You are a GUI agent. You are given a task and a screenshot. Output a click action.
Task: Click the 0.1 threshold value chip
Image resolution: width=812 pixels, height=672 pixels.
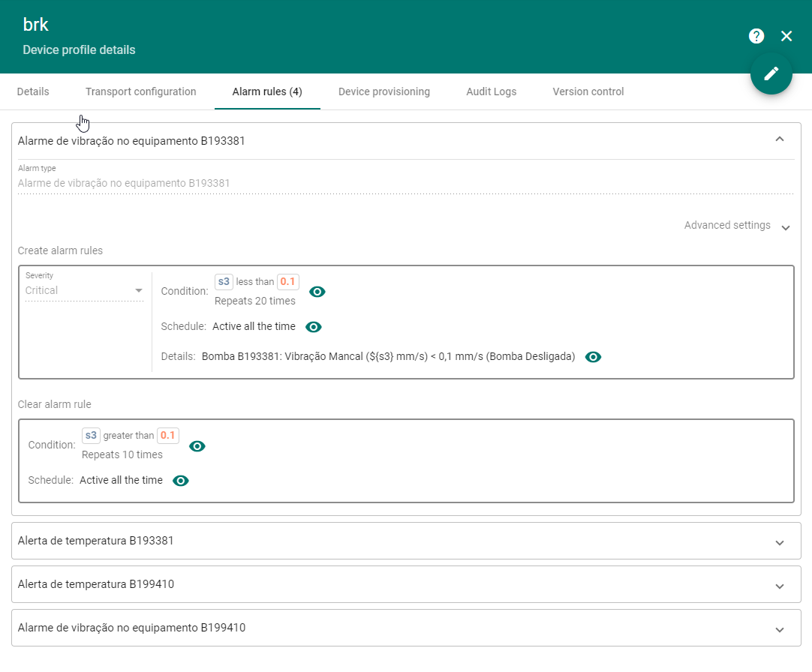point(287,281)
